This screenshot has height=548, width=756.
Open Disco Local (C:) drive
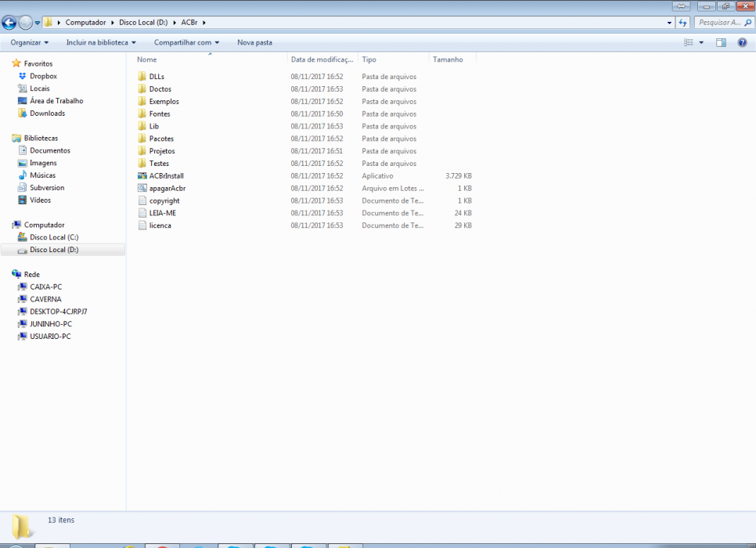click(54, 237)
